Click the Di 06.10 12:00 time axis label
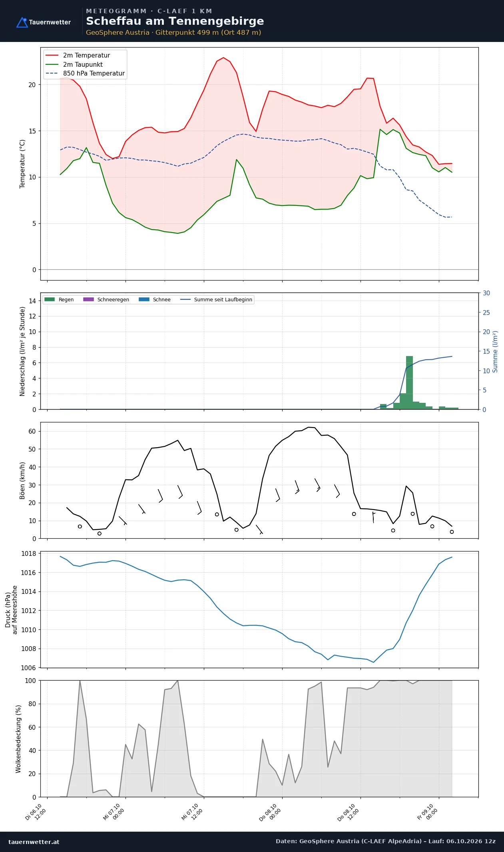504x852 pixels. click(36, 812)
